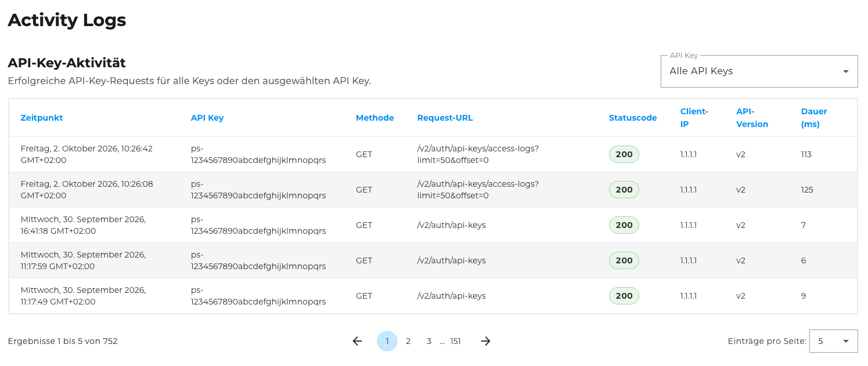This screenshot has height=366, width=868.
Task: Click duration value 113
Action: [x=806, y=154]
